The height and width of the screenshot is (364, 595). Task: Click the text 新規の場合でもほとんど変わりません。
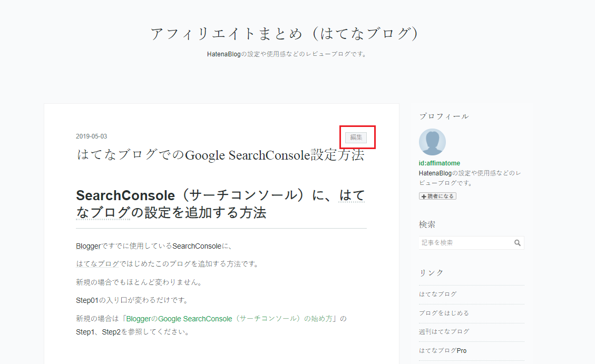pos(140,282)
